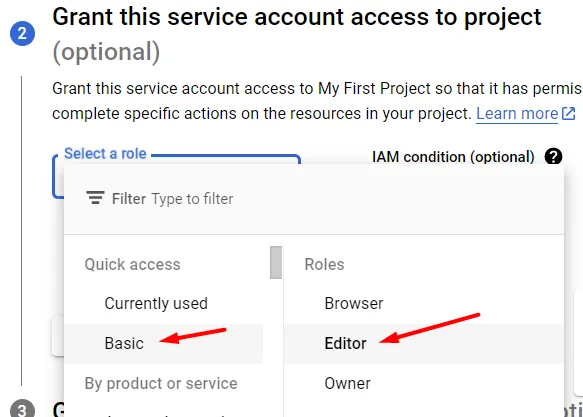This screenshot has height=417, width=583.
Task: Choose the Owner role
Action: point(423,383)
